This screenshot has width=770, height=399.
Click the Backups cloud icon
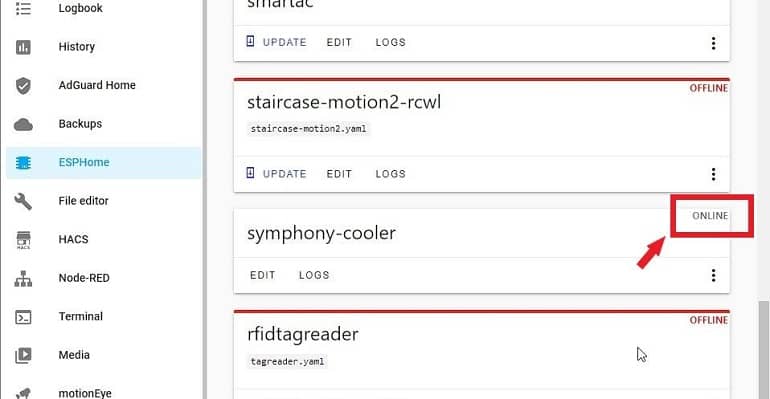click(23, 124)
